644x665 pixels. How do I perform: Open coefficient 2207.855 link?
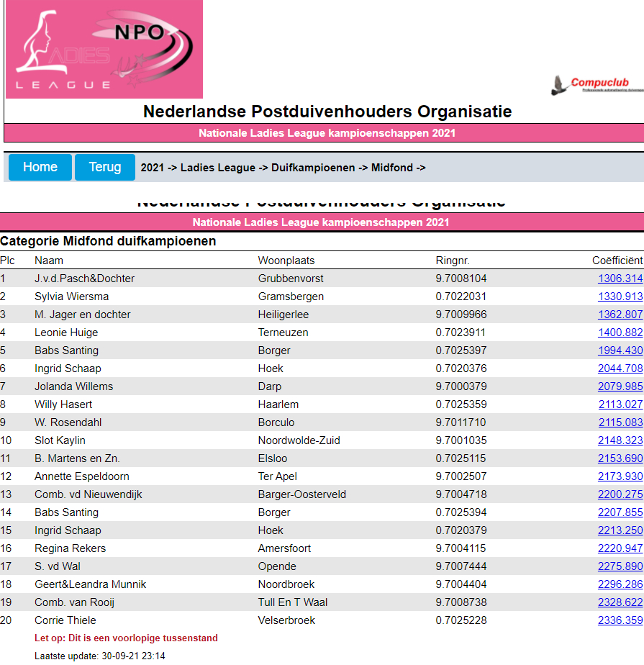620,512
